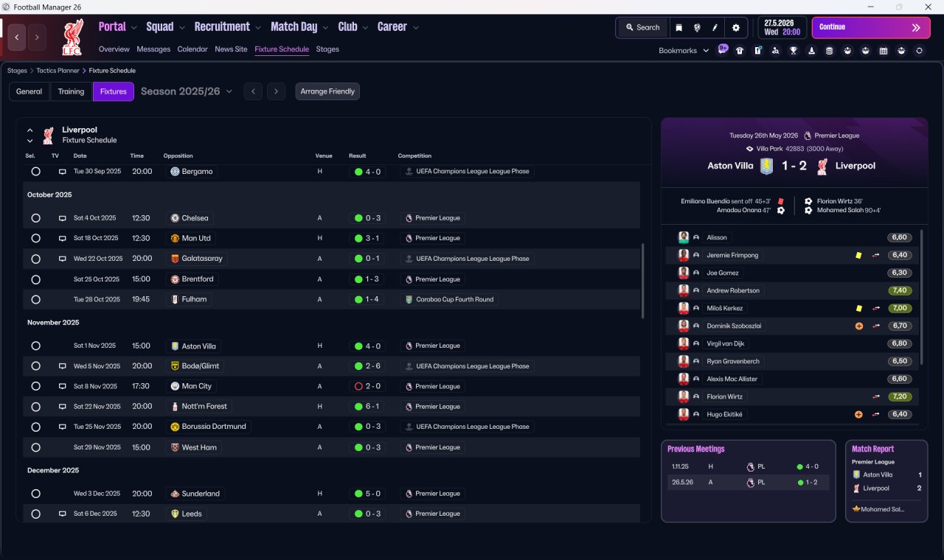
Task: Go back with the left arrow navigation button
Action: [17, 37]
